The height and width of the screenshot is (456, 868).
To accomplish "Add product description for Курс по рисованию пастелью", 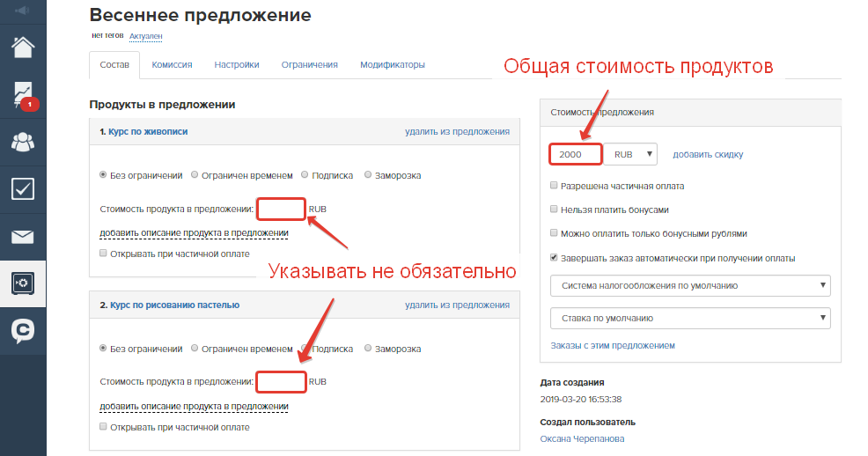I will 194,406.
